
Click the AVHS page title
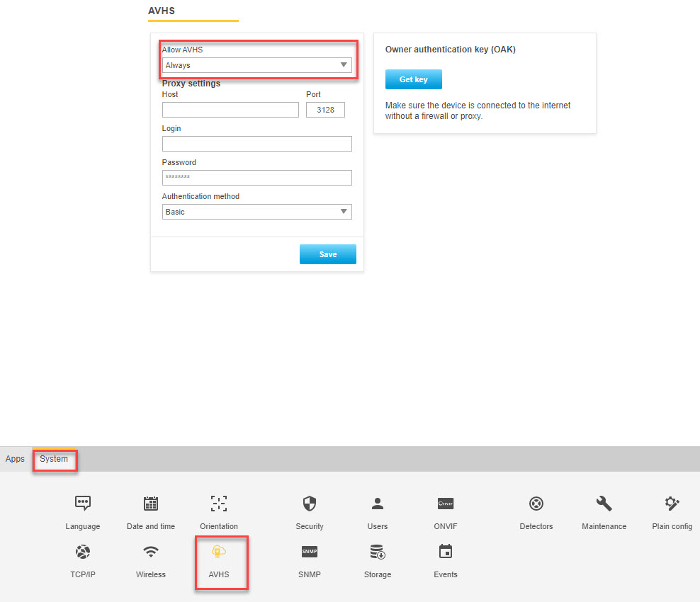pyautogui.click(x=162, y=11)
